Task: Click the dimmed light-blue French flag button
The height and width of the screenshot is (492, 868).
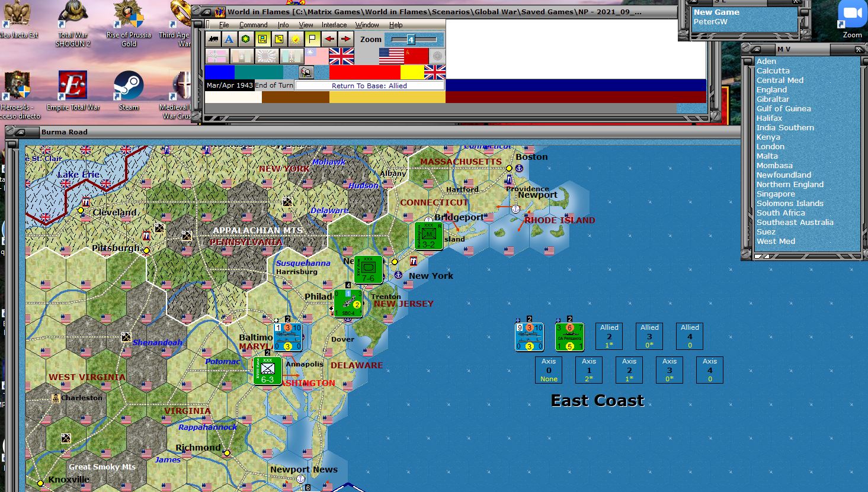Action: (x=292, y=56)
